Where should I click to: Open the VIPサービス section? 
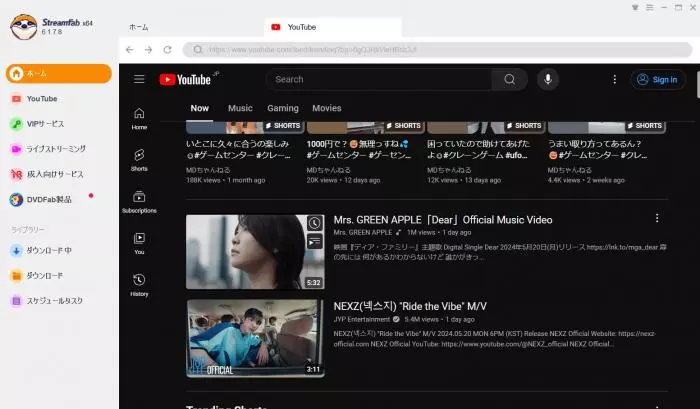pos(45,124)
